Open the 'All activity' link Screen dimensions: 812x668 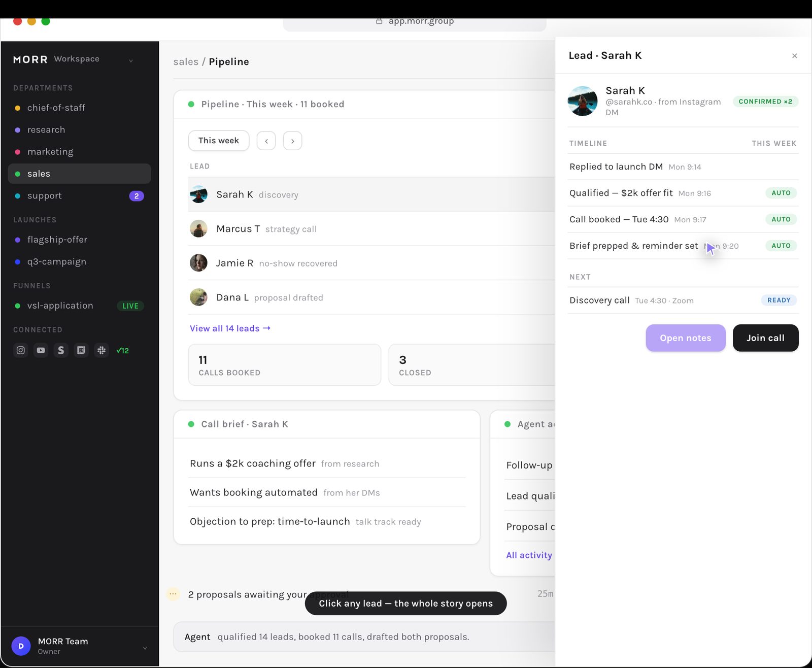coord(529,555)
